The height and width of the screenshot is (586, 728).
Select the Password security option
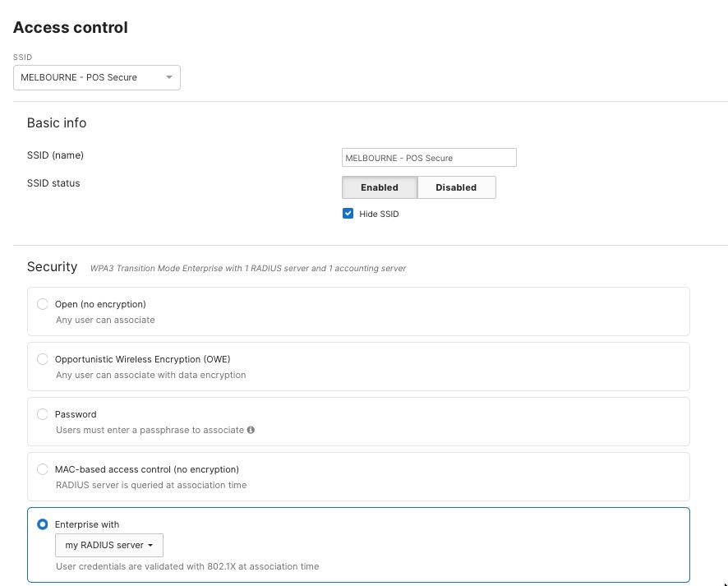[x=42, y=413]
